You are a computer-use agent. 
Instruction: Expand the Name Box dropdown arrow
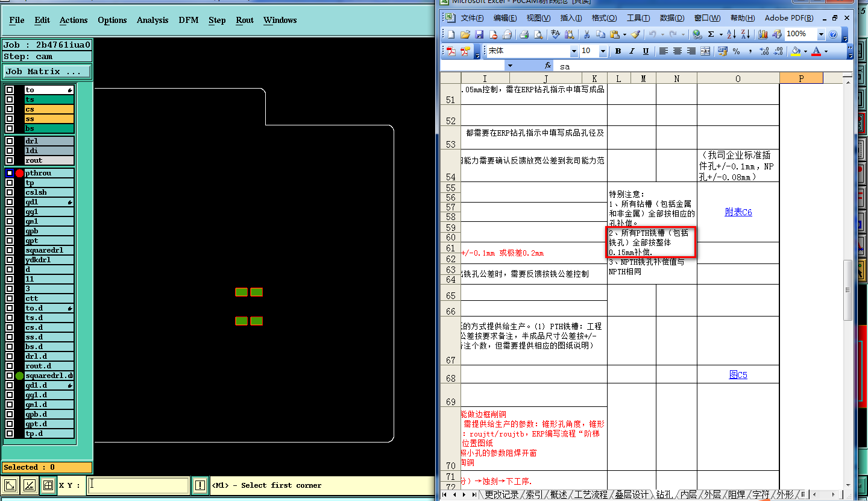[x=510, y=66]
